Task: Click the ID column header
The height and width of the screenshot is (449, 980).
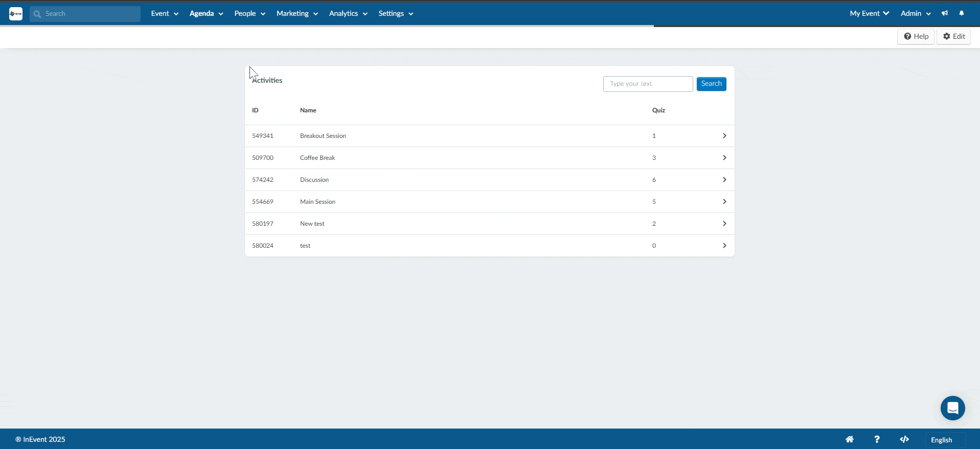Action: tap(255, 110)
